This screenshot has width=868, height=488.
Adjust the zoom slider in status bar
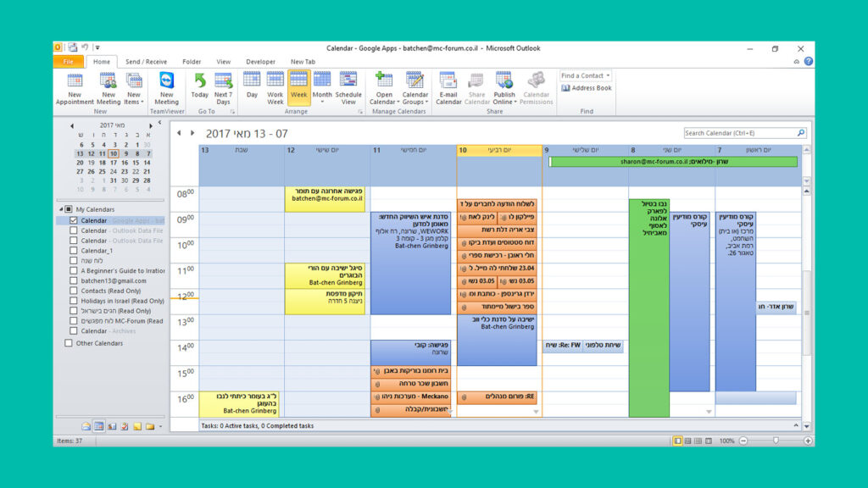click(775, 441)
